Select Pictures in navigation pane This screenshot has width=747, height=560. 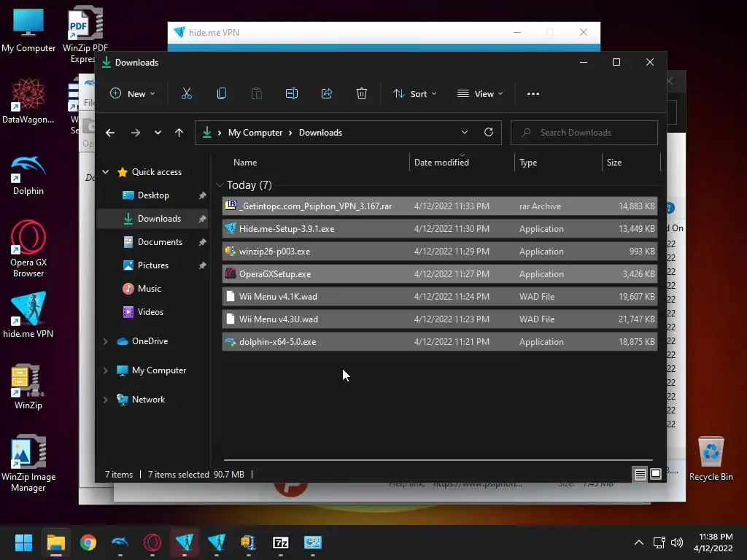pos(153,265)
